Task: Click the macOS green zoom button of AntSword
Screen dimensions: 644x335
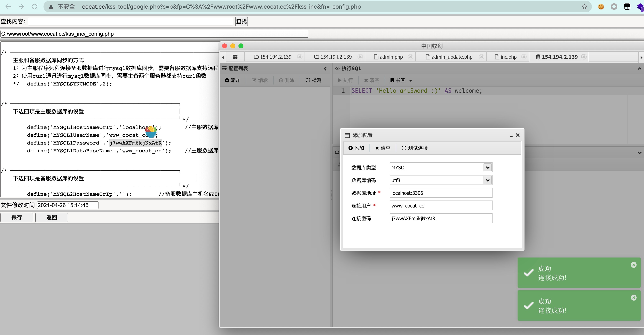Action: point(241,46)
